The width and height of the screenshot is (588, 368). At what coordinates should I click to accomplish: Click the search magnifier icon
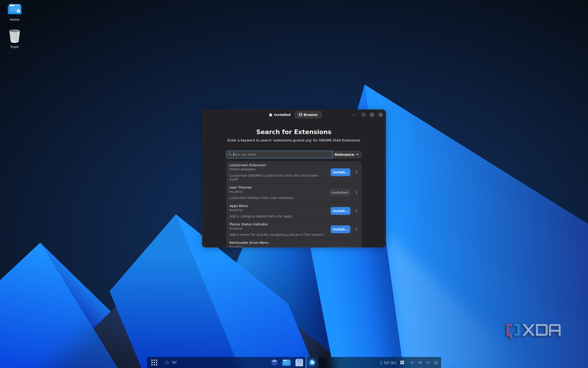pos(230,154)
